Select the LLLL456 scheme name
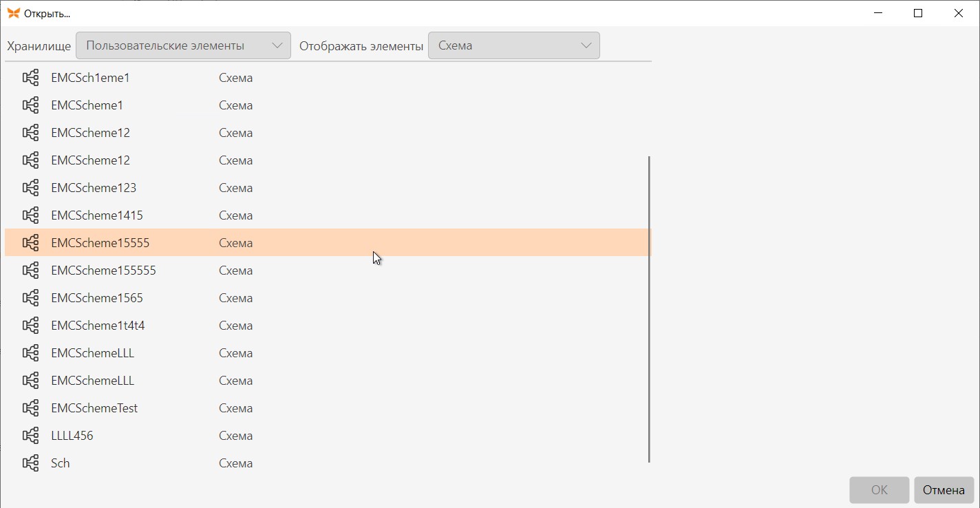 [72, 436]
